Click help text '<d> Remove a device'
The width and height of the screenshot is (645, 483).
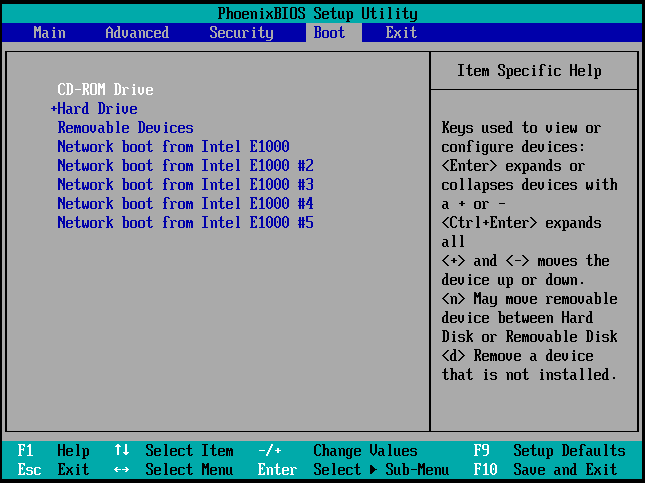pos(517,355)
